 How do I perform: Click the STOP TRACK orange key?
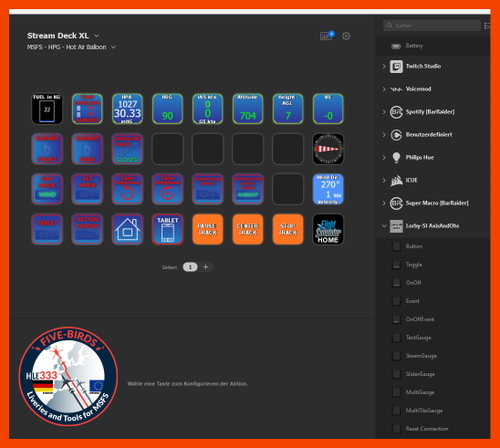coord(288,229)
